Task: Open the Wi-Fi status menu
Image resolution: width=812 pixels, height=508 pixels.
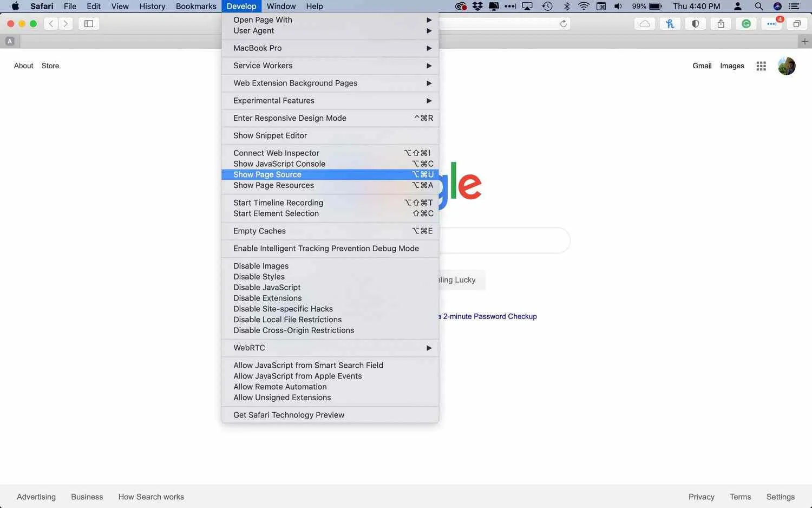Action: 584,6
